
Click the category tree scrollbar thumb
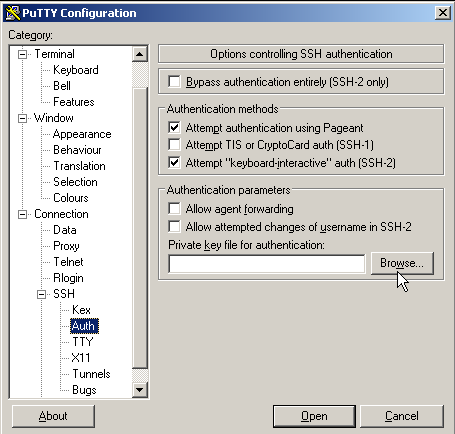click(x=140, y=228)
